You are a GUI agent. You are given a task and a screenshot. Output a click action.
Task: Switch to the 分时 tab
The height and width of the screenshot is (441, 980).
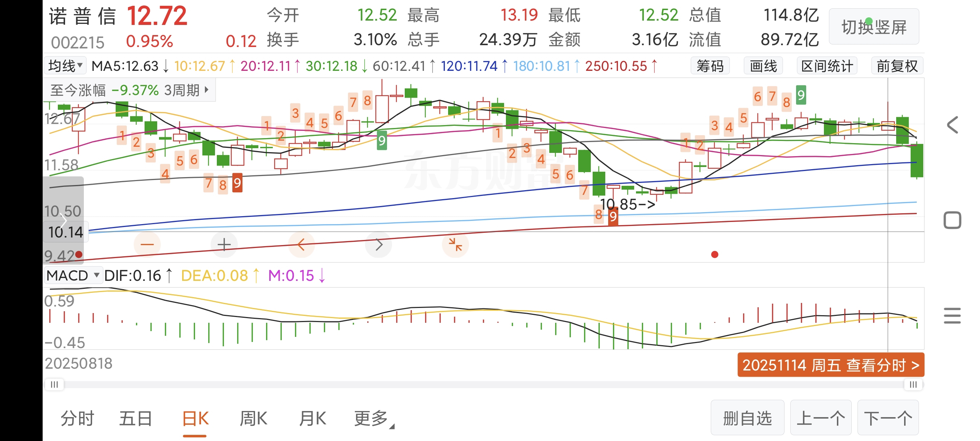[x=77, y=419]
